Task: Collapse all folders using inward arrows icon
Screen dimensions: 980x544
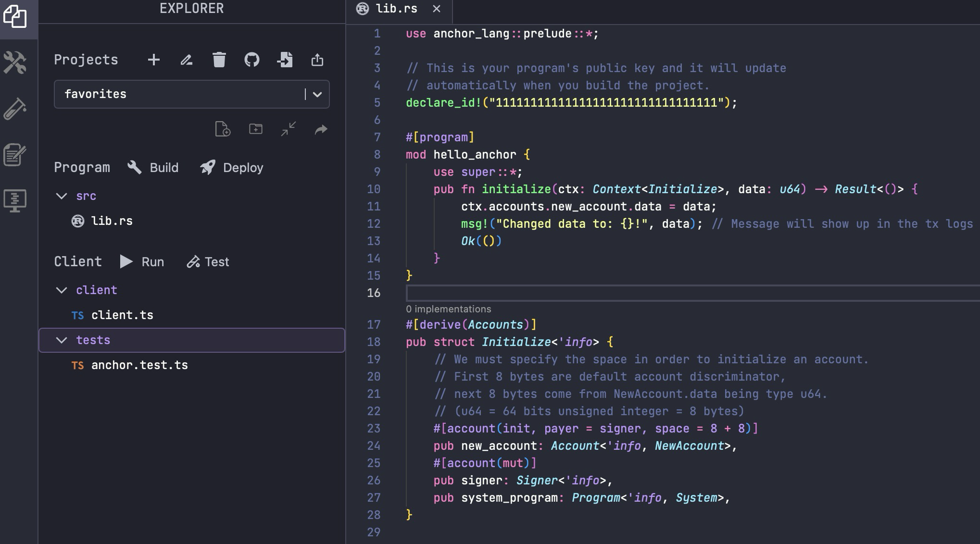Action: click(289, 129)
